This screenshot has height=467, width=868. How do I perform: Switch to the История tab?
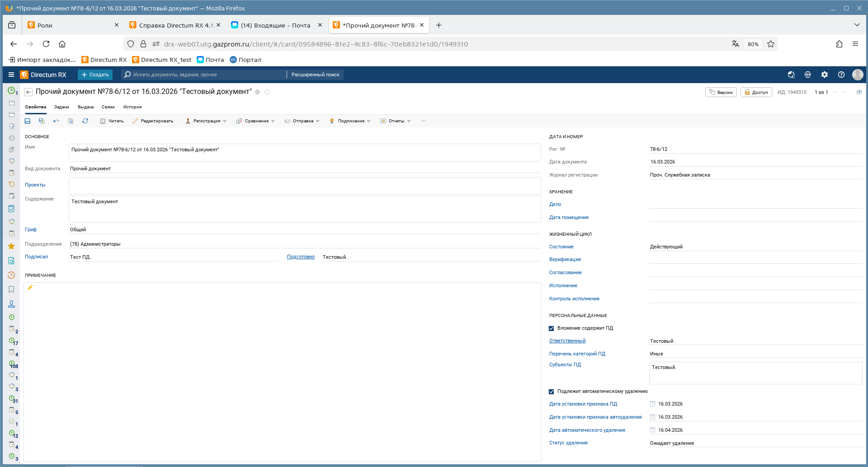coord(132,107)
